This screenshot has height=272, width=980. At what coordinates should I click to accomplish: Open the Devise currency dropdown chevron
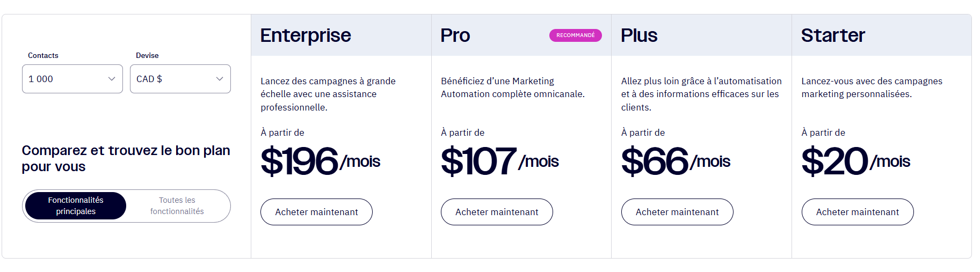point(220,79)
